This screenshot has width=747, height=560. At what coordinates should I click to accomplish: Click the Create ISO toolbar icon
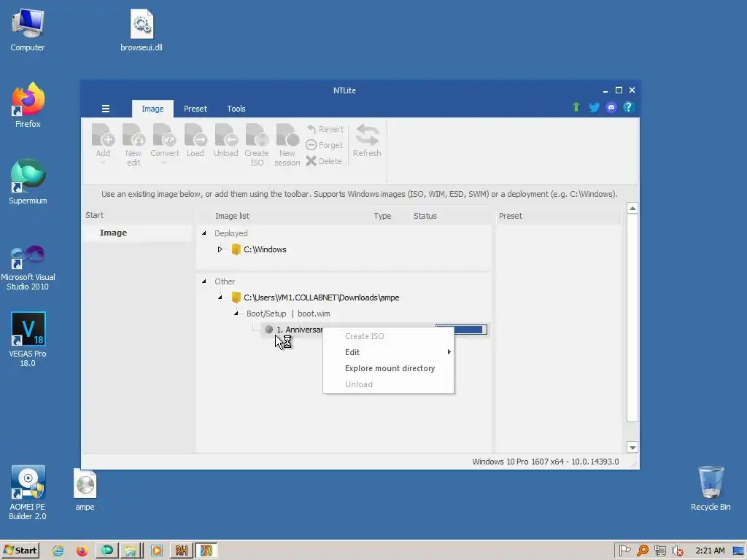(x=257, y=135)
